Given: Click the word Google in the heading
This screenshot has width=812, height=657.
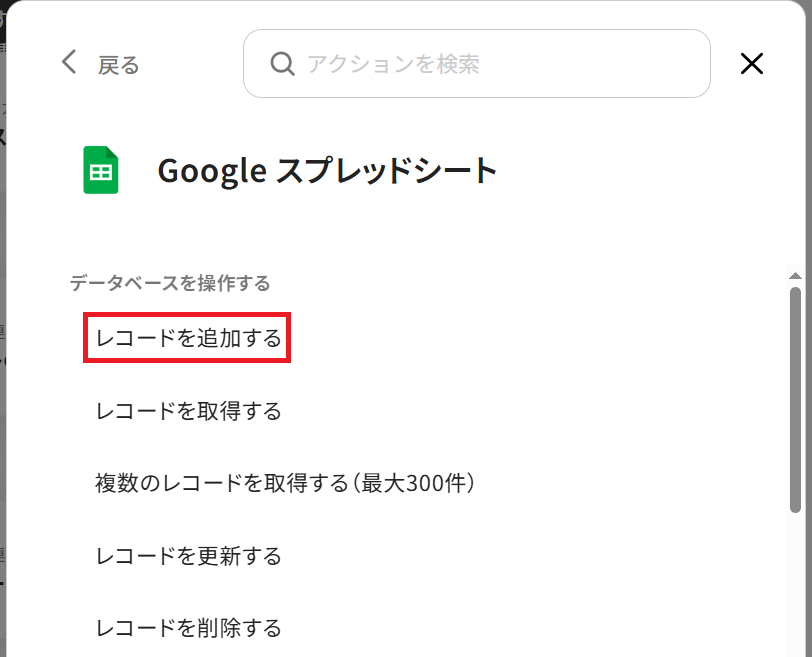Looking at the screenshot, I should [212, 171].
